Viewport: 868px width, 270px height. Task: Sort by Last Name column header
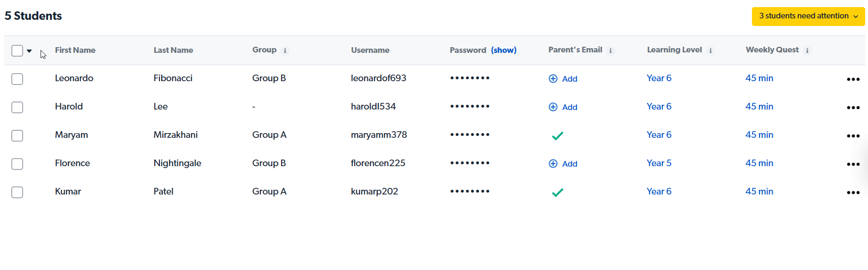click(173, 50)
